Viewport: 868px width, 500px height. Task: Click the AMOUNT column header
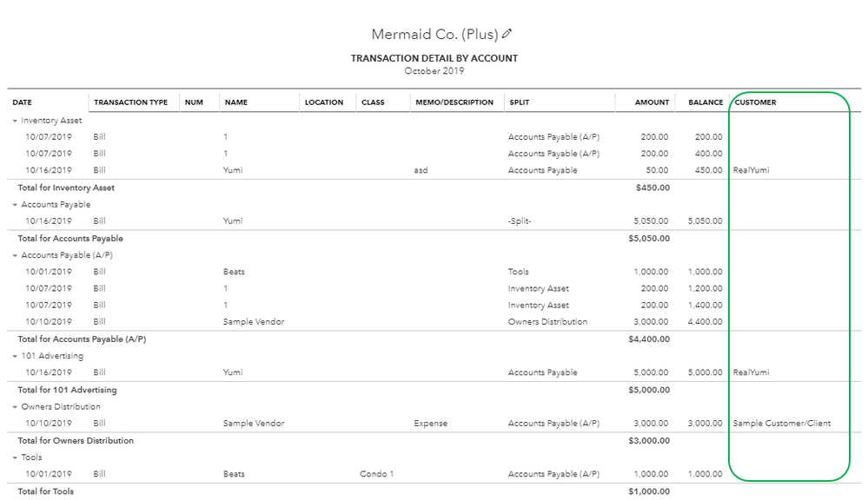click(652, 102)
